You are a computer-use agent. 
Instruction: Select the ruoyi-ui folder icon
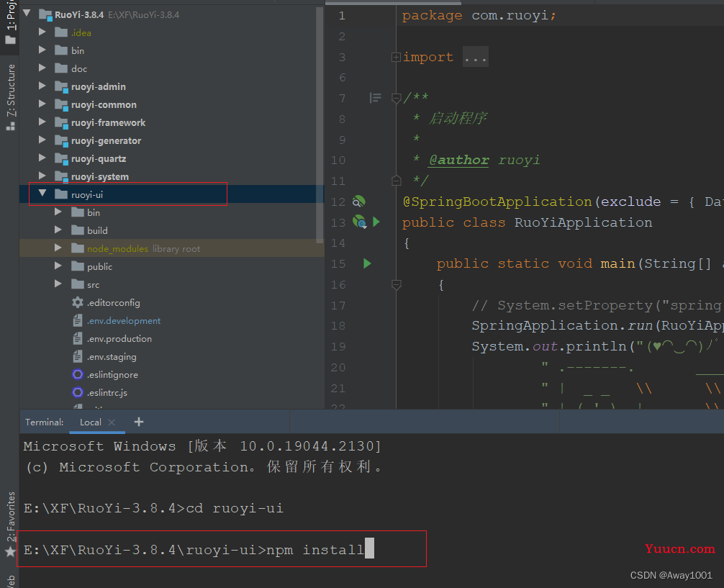click(61, 194)
